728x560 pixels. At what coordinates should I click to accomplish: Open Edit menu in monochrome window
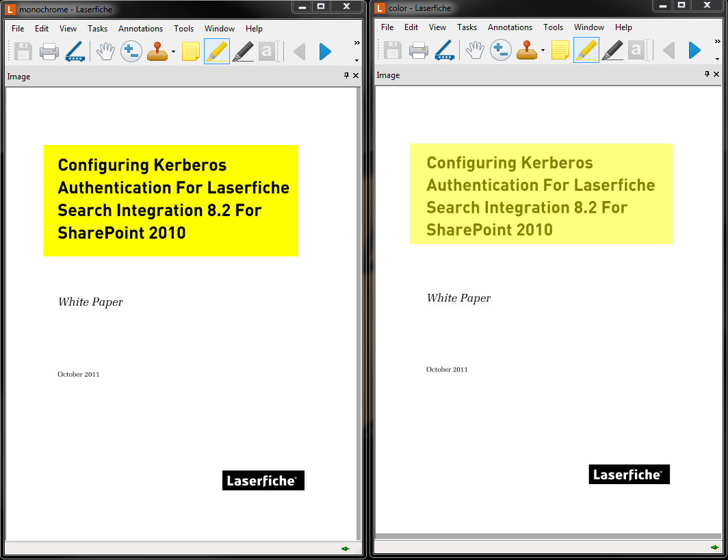(41, 29)
